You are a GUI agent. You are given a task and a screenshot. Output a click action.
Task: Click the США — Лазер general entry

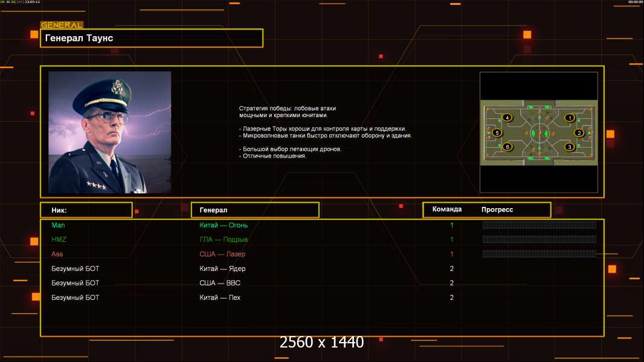[222, 254]
